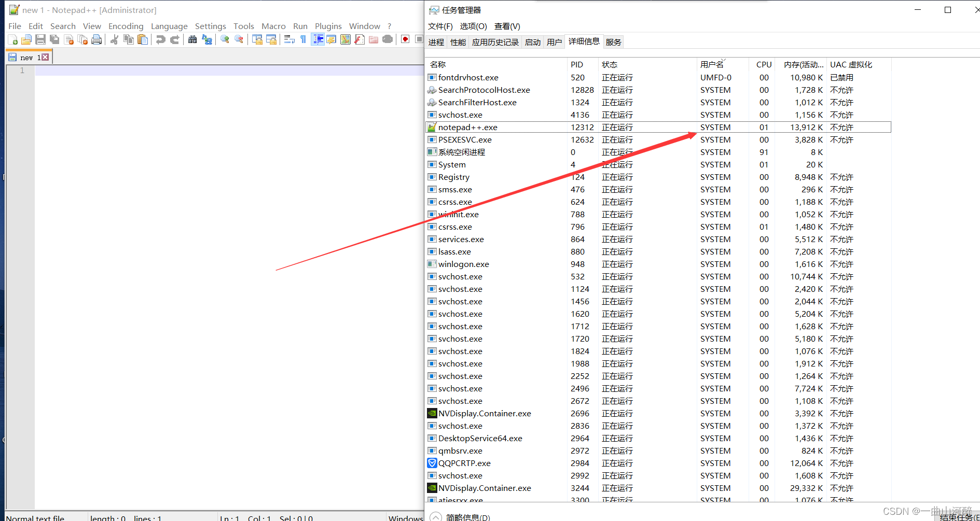Click the Save All toolbar icon

coord(54,40)
